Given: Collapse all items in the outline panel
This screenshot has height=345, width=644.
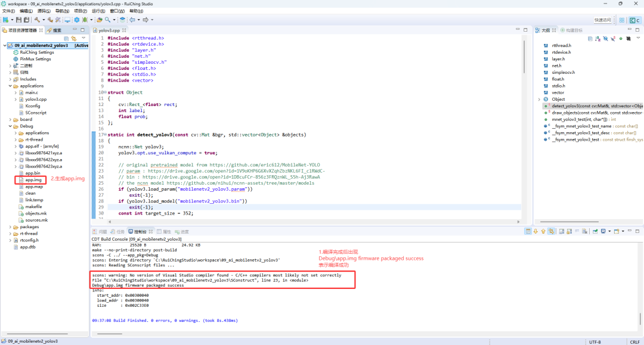Looking at the screenshot, I should pyautogui.click(x=590, y=39).
